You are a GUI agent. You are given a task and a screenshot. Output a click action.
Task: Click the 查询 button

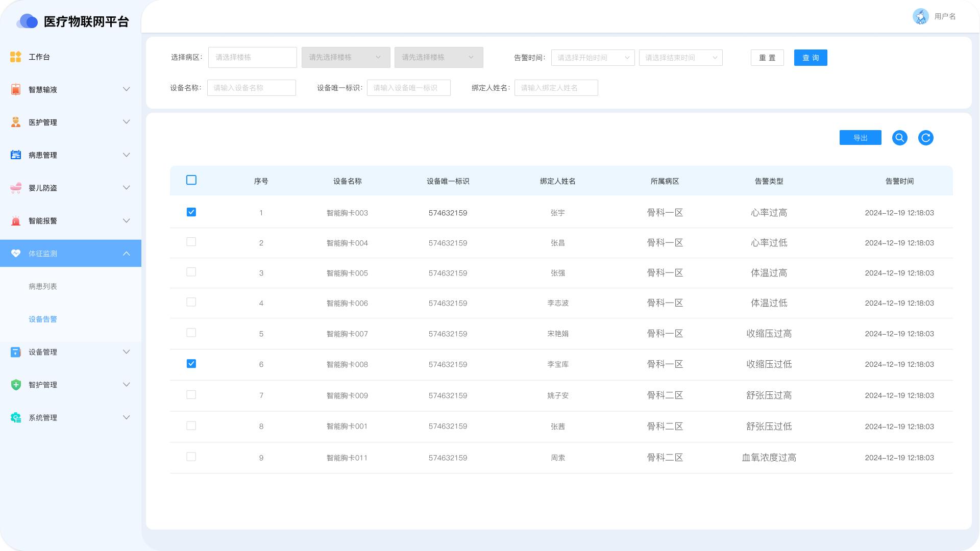810,58
